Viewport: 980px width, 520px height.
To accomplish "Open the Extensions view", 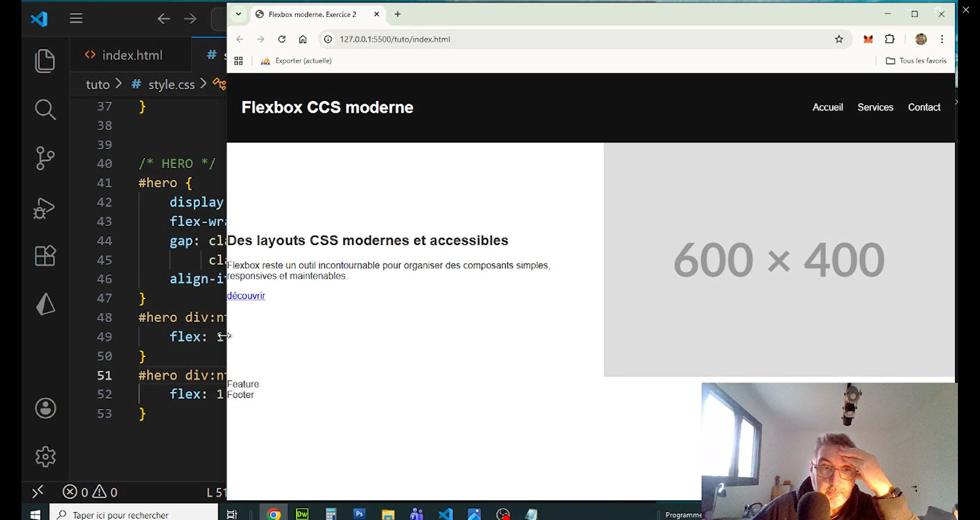I will (x=45, y=255).
